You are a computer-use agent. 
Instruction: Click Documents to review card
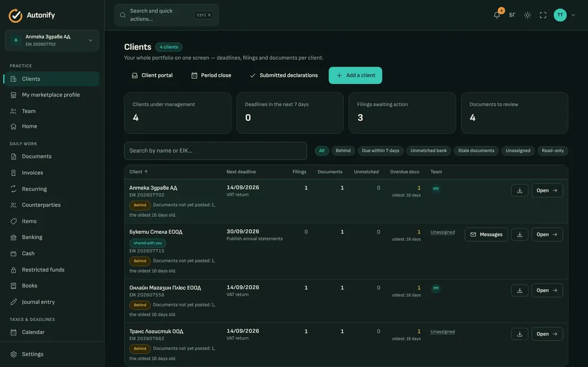click(x=514, y=113)
